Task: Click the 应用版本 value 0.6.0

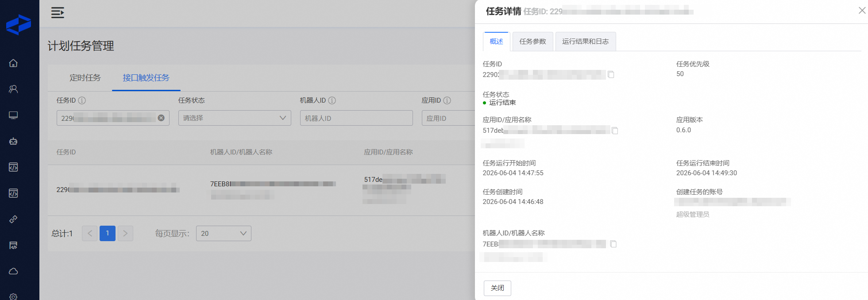Action: 683,130
